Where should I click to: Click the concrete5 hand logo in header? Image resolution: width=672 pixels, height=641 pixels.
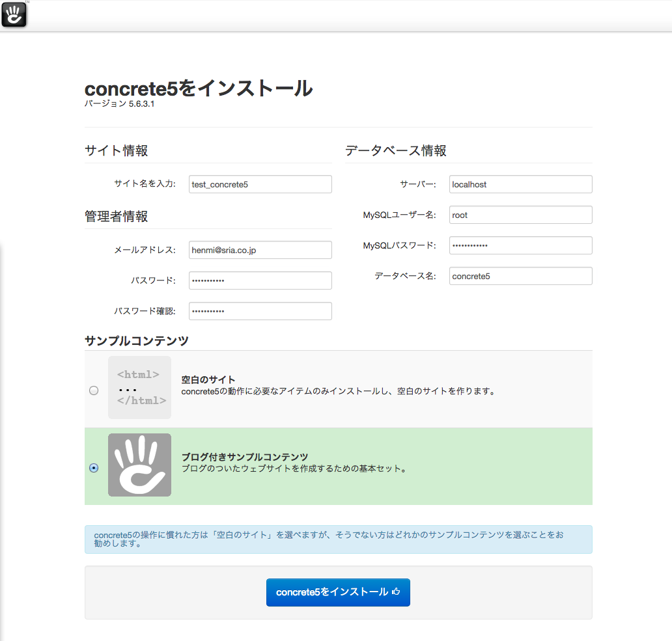tap(14, 15)
